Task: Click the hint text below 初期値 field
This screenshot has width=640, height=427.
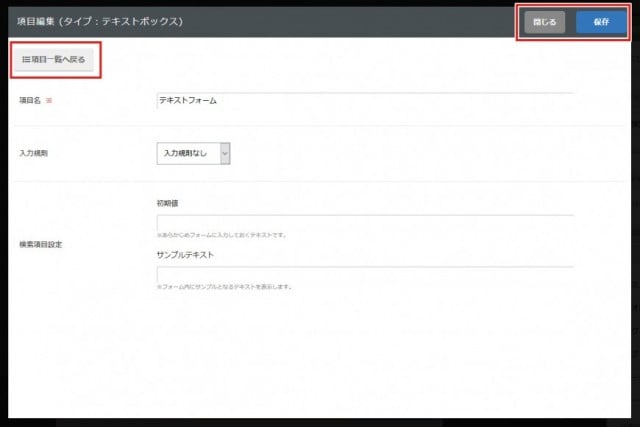Action: (x=222, y=235)
